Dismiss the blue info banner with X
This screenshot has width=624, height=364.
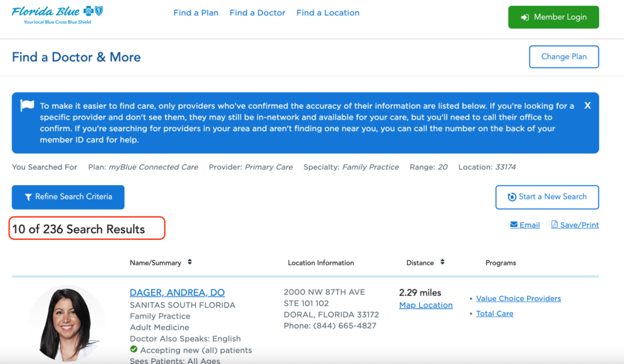tap(587, 106)
